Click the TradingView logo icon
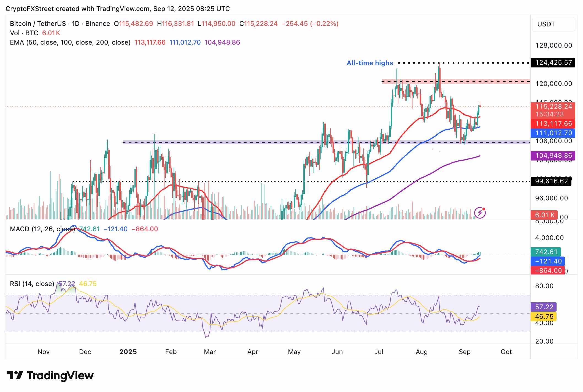This screenshot has width=583, height=392. pos(15,375)
